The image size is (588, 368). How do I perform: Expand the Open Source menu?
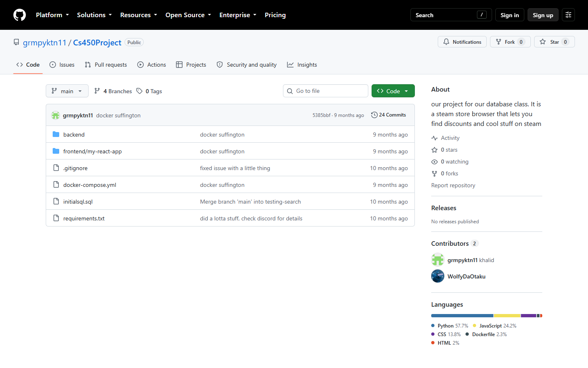pos(188,15)
